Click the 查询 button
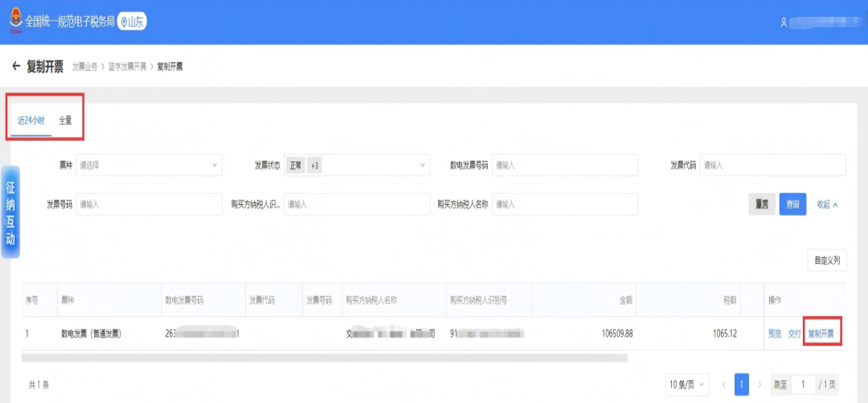This screenshot has width=868, height=403. [x=792, y=204]
